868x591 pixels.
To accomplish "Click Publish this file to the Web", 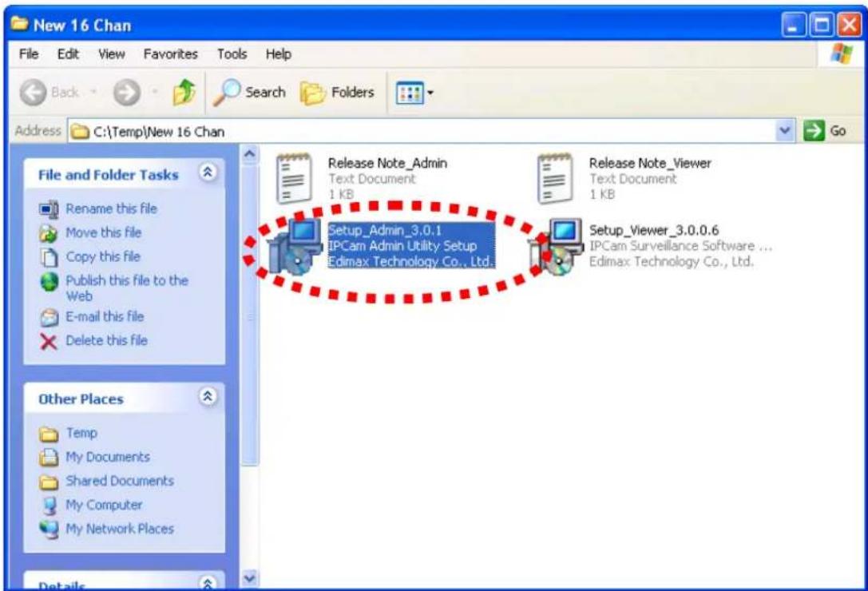I will pos(127,288).
